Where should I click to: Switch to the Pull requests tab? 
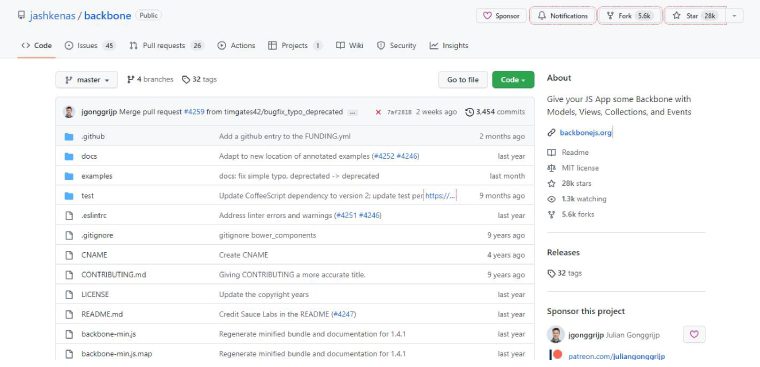click(x=167, y=46)
